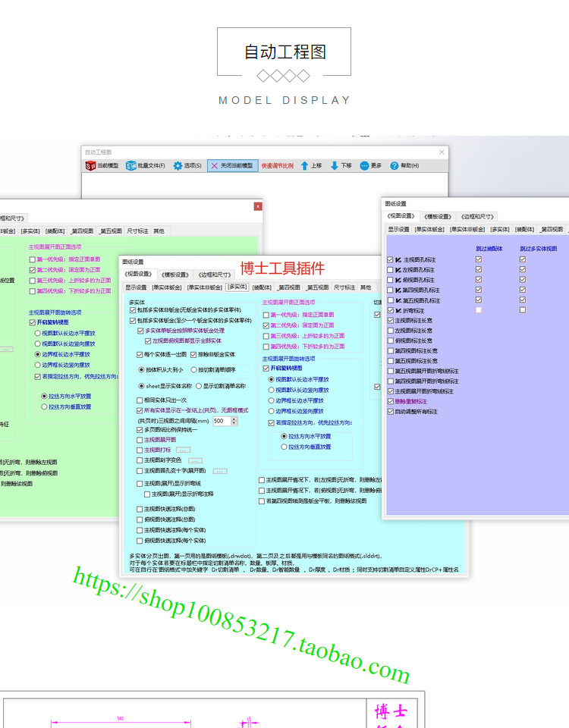Toggle 包括多实体非钣金 checkbox
This screenshot has width=569, height=728.
point(133,310)
